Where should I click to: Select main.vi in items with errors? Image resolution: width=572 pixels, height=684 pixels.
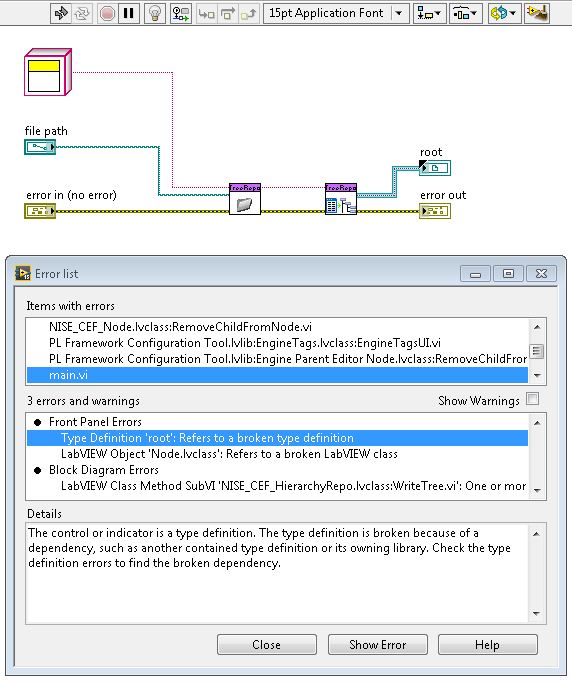pyautogui.click(x=277, y=375)
